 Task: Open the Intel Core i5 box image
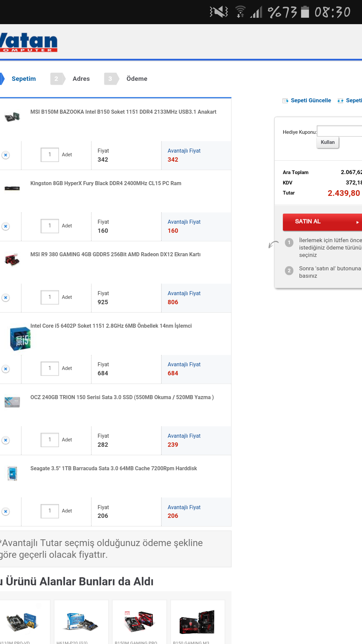(x=20, y=339)
